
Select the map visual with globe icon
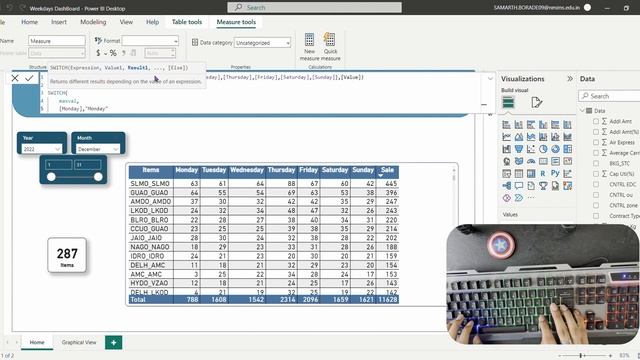(x=507, y=162)
